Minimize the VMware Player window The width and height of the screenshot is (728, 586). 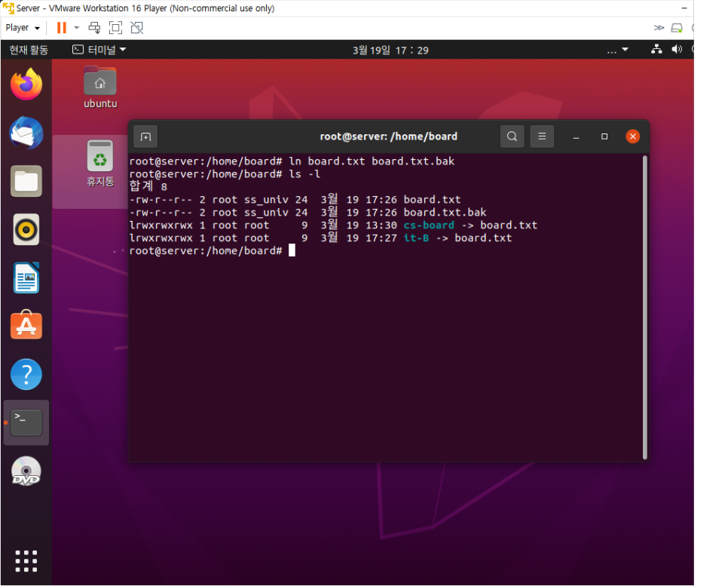coord(684,8)
